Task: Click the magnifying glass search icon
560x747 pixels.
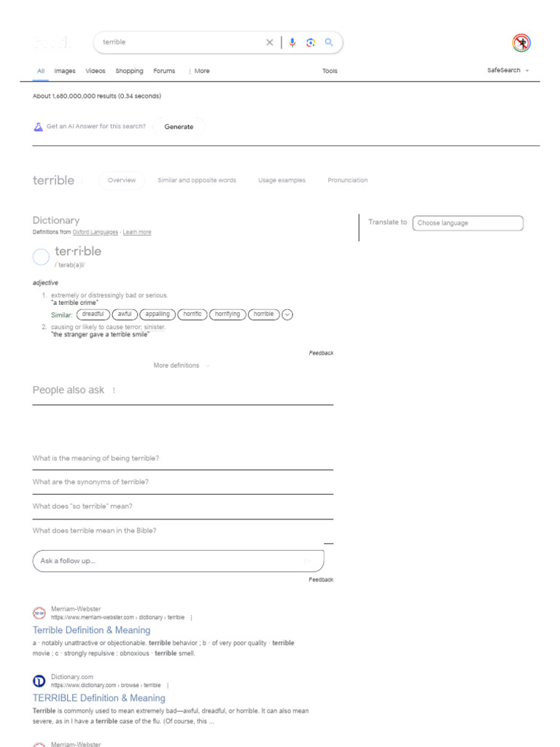Action: click(x=329, y=42)
